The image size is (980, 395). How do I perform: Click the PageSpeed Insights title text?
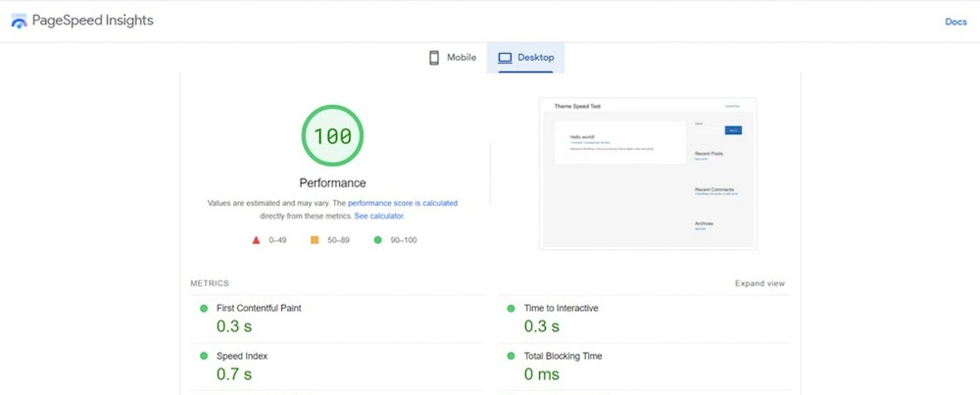(x=93, y=21)
